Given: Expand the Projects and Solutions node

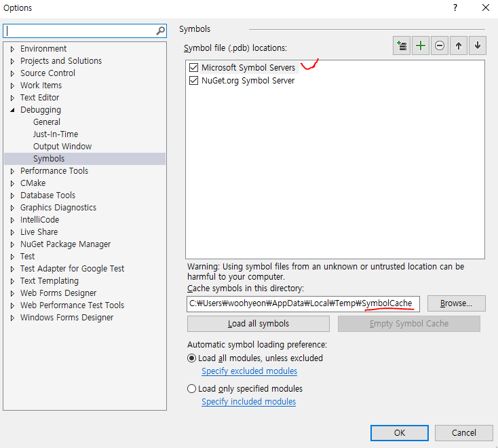Looking at the screenshot, I should click(12, 61).
